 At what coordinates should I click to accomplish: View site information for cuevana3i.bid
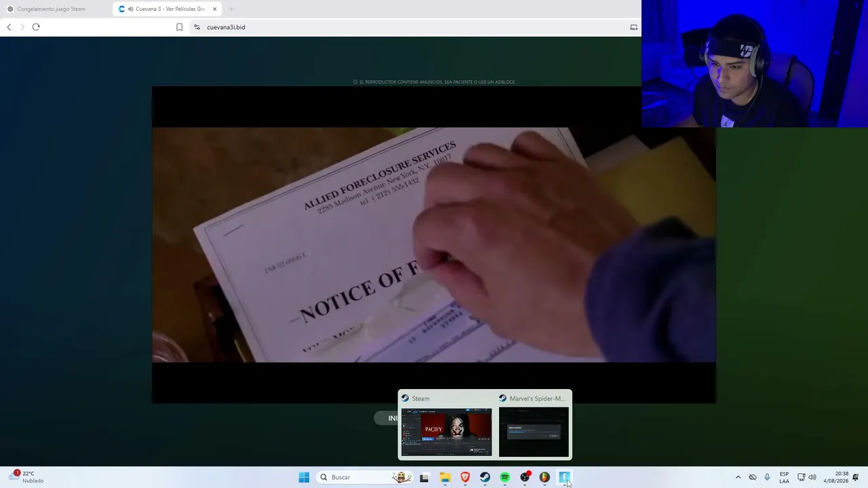click(197, 27)
